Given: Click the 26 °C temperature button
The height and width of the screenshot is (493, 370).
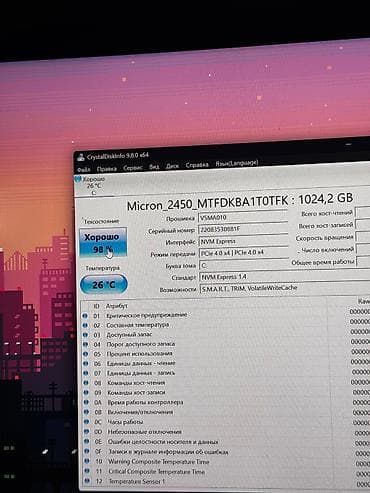Looking at the screenshot, I should (104, 285).
